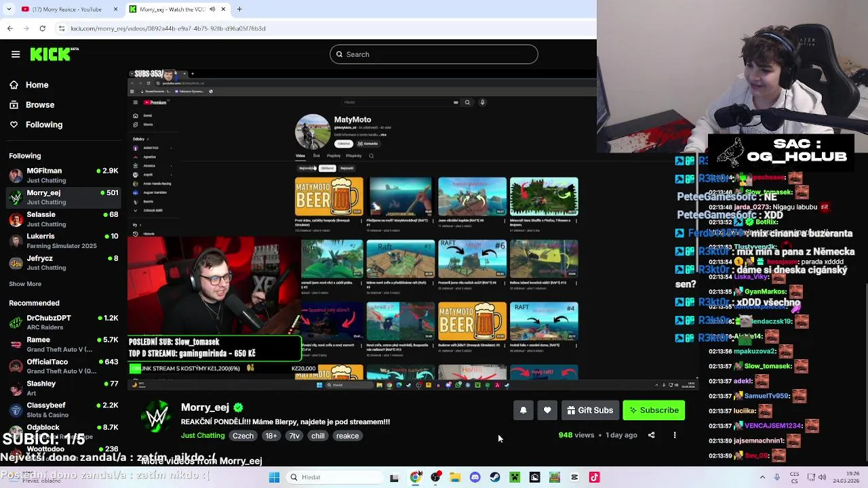868x488 pixels.
Task: View site information icon
Action: click(x=62, y=28)
